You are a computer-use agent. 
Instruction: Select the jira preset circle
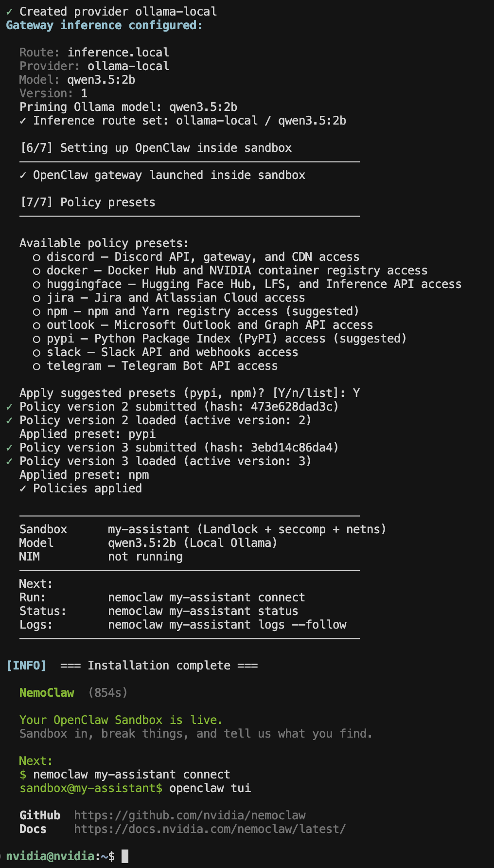[x=36, y=298]
